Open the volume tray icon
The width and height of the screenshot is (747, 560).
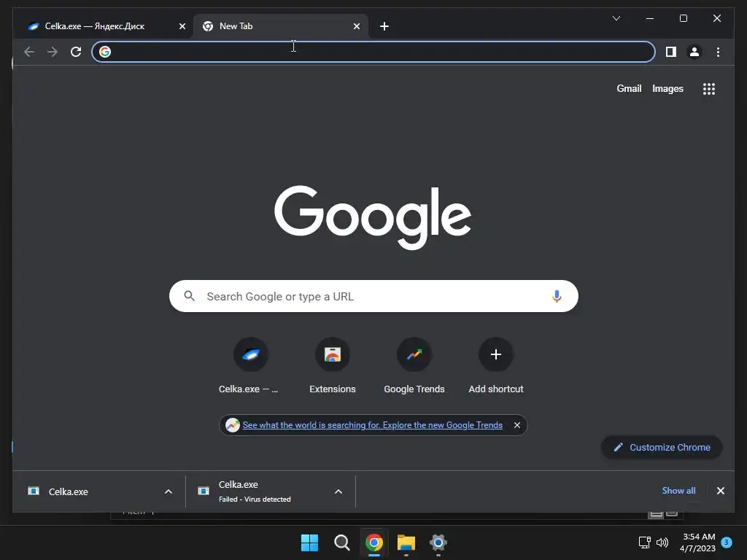click(x=662, y=542)
